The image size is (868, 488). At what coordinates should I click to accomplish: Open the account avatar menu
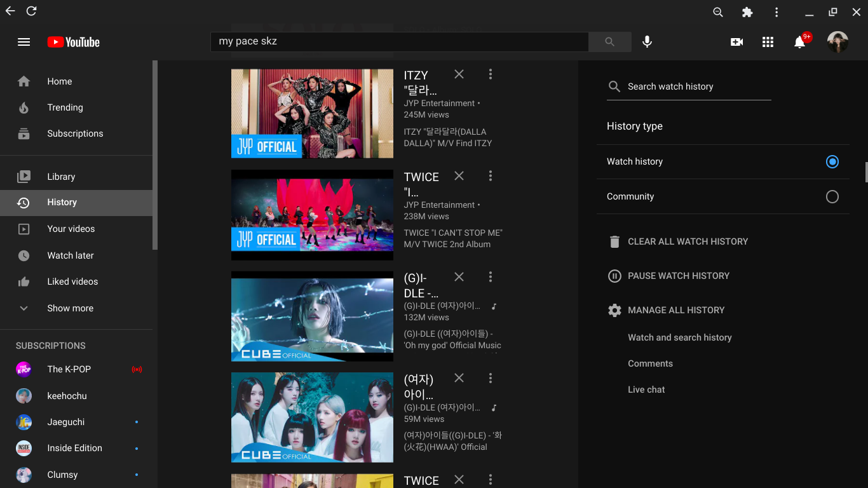point(837,42)
